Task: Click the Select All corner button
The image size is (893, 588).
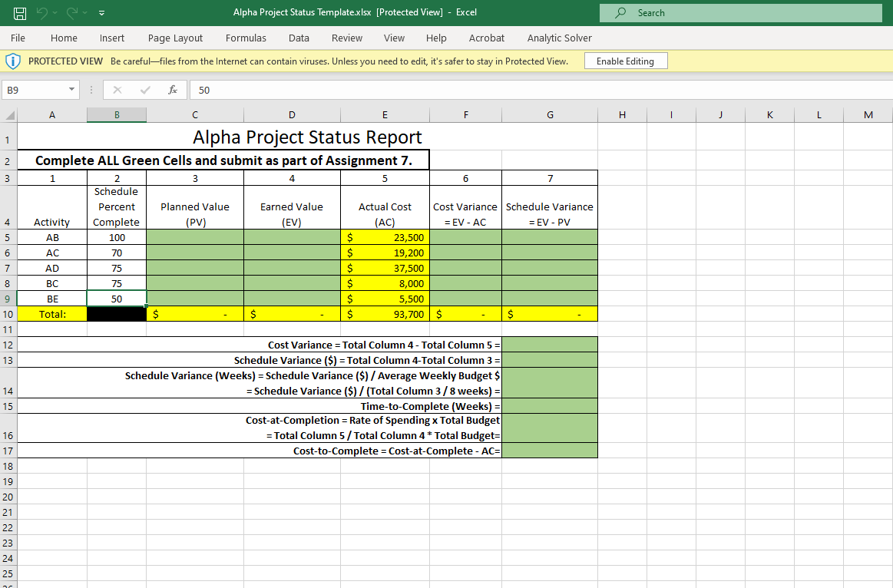Action: pyautogui.click(x=8, y=114)
